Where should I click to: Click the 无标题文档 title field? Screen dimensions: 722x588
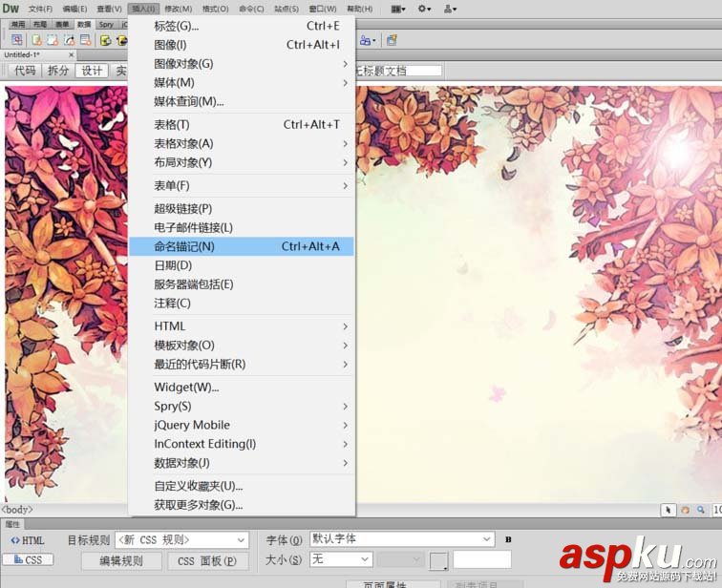(x=398, y=71)
